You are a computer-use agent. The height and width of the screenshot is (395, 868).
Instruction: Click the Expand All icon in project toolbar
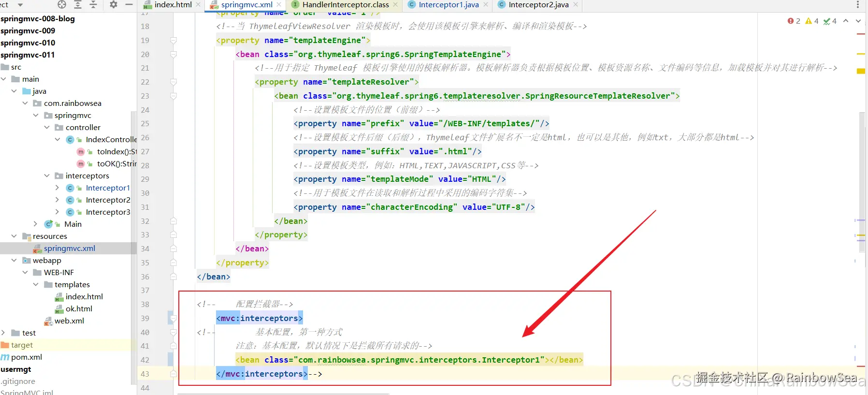[x=78, y=4]
